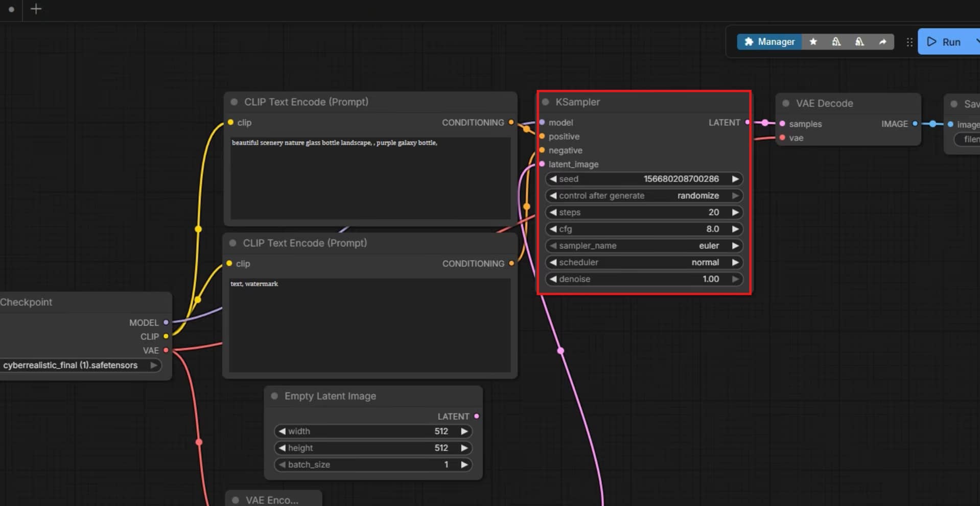Open the control after generate dropdown

[644, 196]
